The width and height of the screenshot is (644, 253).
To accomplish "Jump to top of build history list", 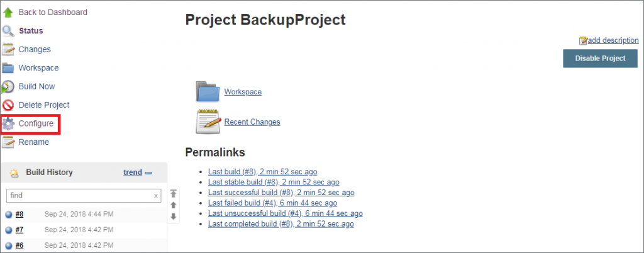I will [x=174, y=193].
